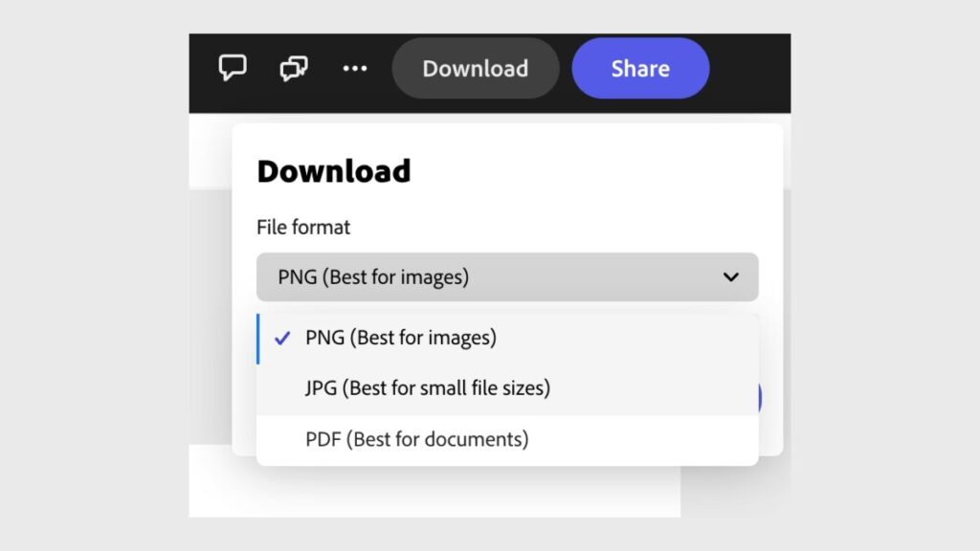Screen dimensions: 980x551
Task: Click the Download button in top bar
Action: point(475,69)
